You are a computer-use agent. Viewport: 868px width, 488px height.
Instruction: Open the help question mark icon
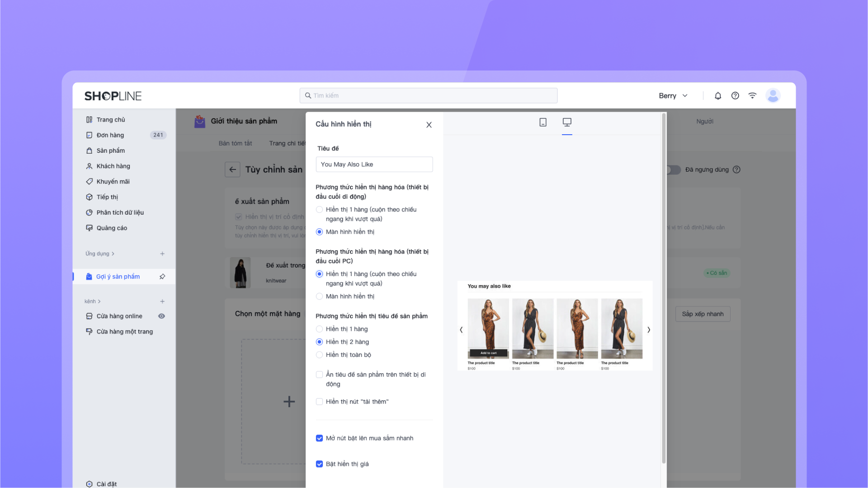tap(735, 96)
